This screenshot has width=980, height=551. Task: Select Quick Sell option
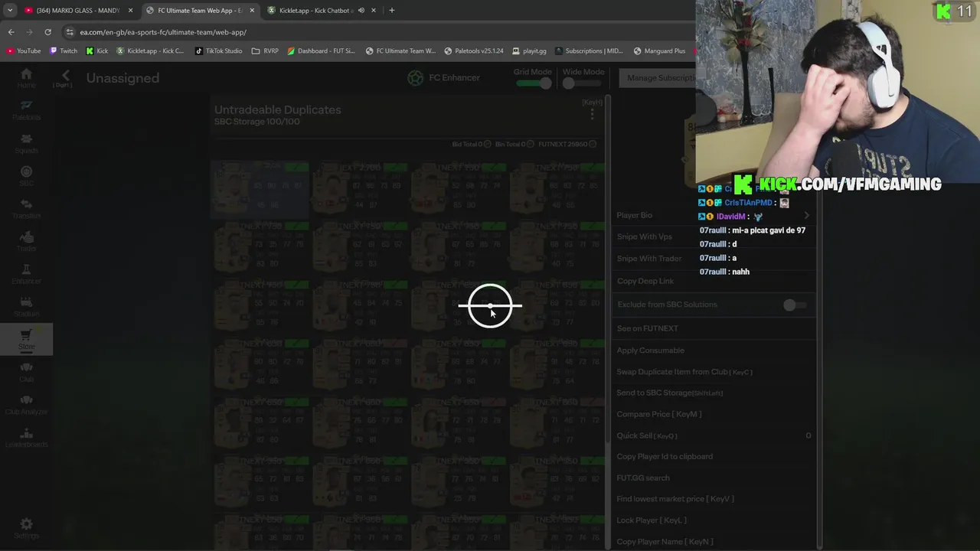click(x=714, y=435)
